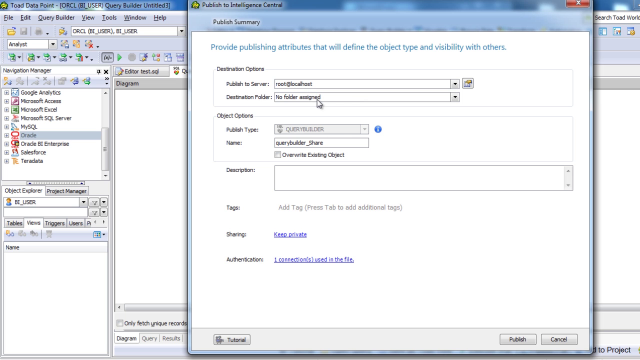Click the Cancel button
Screen dimensions: 640x360
pyautogui.click(x=559, y=340)
